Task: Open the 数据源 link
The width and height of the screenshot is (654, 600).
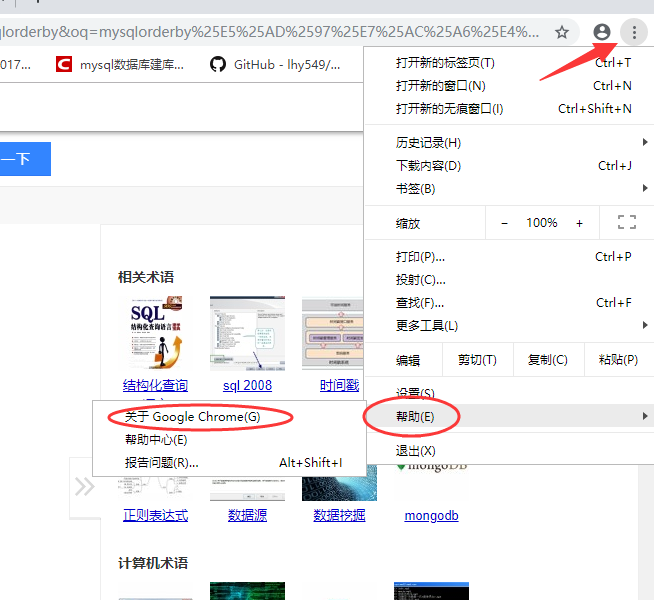Action: tap(247, 516)
